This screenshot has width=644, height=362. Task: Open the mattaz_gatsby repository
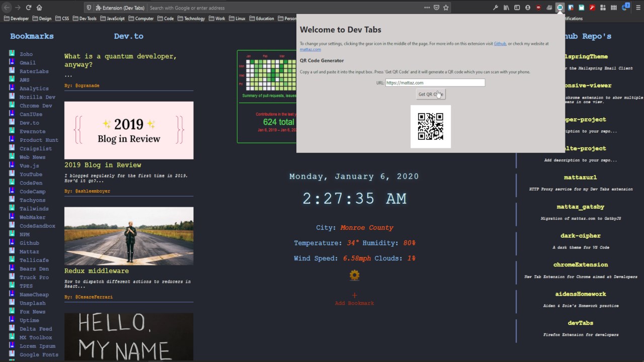[581, 207]
